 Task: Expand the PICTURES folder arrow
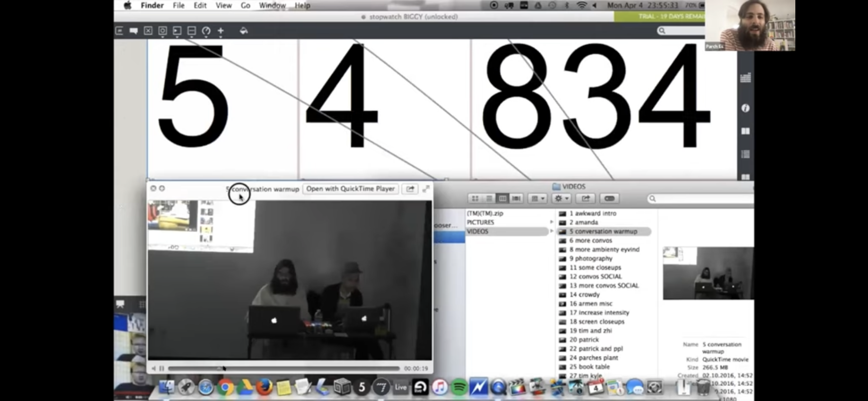coord(551,222)
